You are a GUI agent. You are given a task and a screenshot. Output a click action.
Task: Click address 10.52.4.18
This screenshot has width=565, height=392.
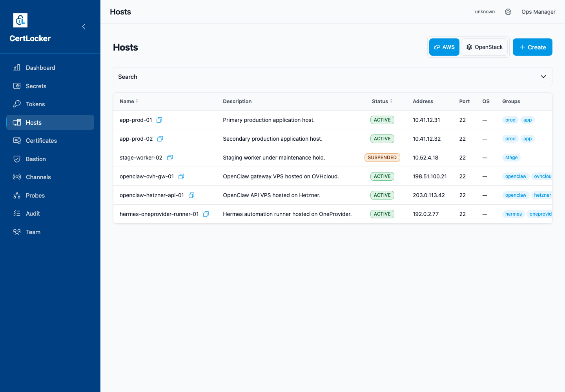tap(425, 158)
